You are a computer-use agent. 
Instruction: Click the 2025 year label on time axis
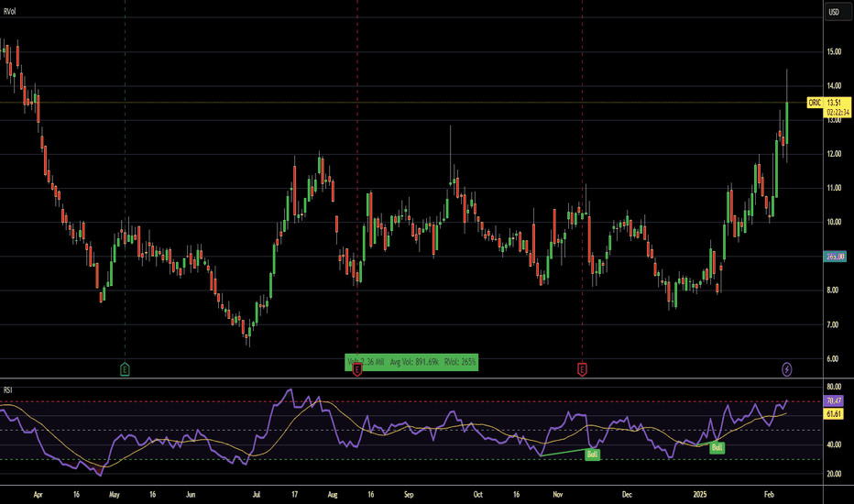pyautogui.click(x=700, y=495)
